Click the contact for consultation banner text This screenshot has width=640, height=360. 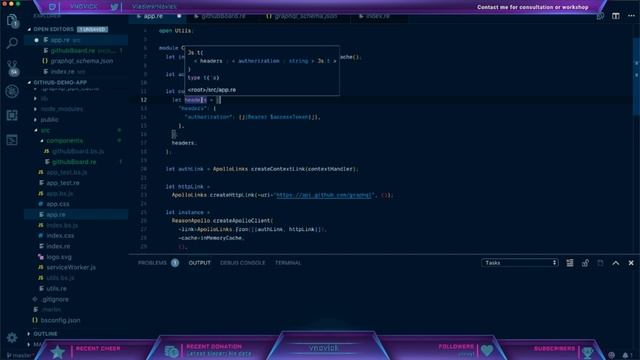tap(532, 7)
